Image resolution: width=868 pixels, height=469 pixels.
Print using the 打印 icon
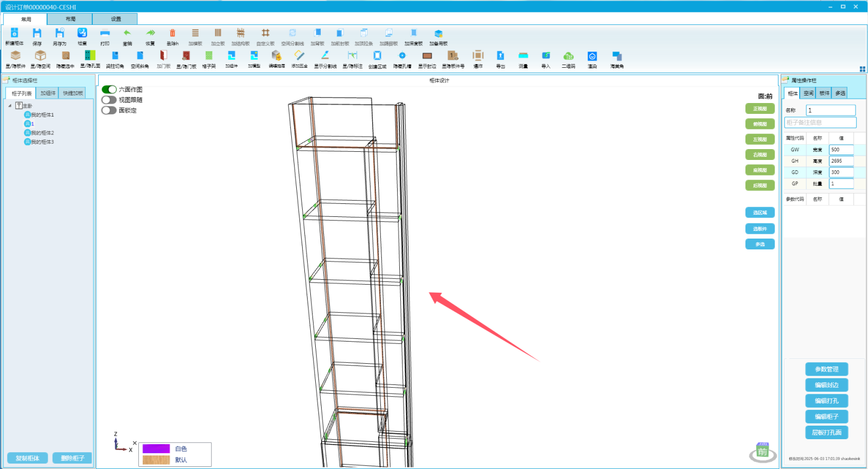point(105,33)
